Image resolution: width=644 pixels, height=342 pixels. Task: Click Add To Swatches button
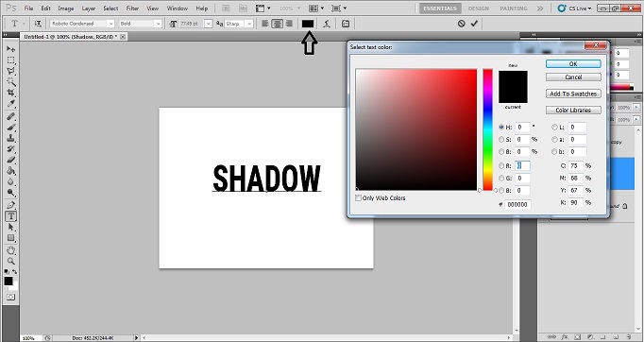click(573, 94)
